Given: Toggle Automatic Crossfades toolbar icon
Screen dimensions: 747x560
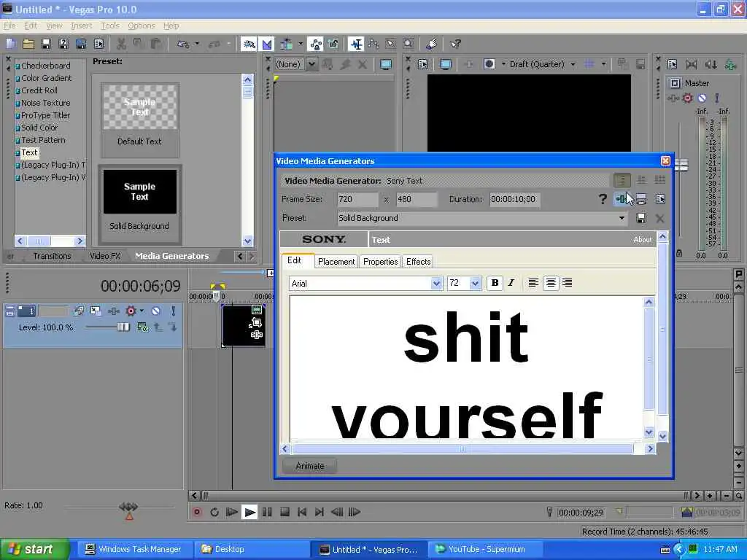Looking at the screenshot, I should pyautogui.click(x=267, y=44).
